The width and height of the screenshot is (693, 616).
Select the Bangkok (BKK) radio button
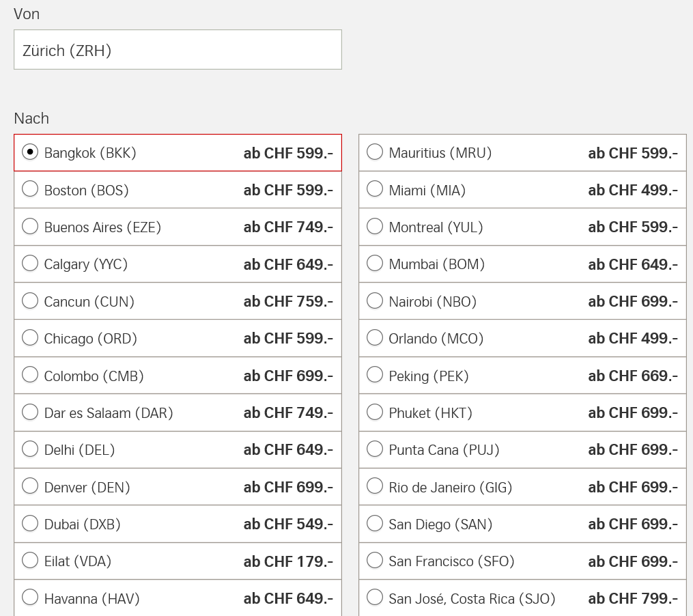30,152
